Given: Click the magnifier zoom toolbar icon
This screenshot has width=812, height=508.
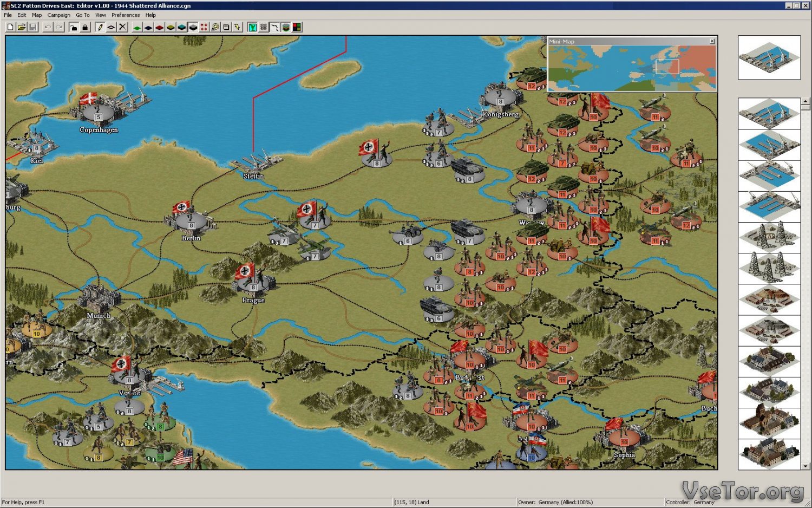Looking at the screenshot, I should coord(215,27).
